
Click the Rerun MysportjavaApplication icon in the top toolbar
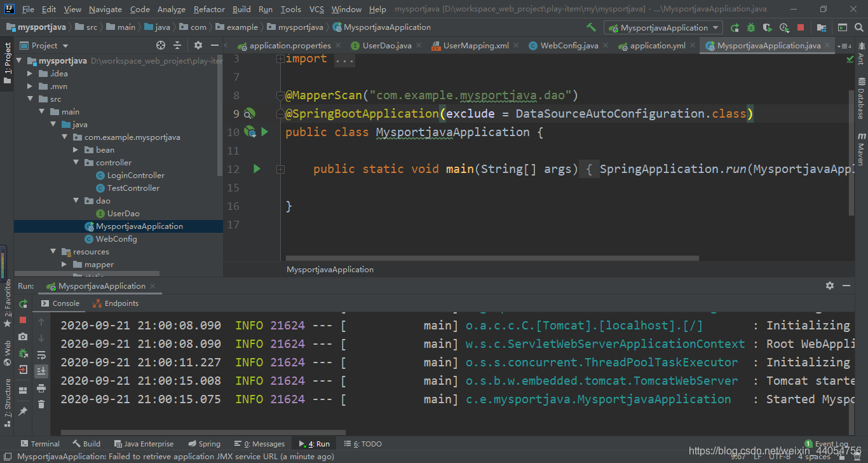(735, 27)
